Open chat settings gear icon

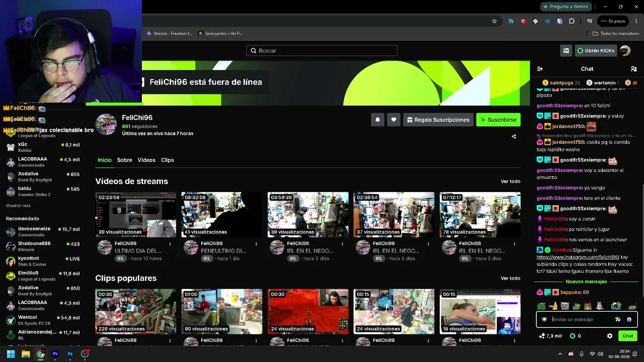tap(610, 336)
